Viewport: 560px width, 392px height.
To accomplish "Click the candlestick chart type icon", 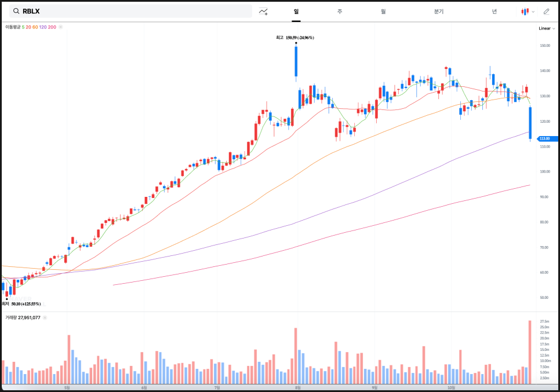I will (x=525, y=11).
